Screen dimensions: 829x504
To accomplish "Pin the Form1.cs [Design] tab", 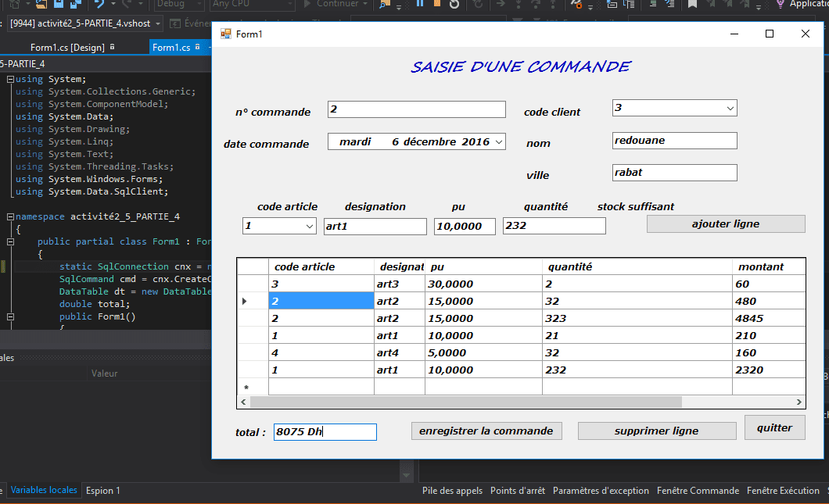I will pos(113,48).
